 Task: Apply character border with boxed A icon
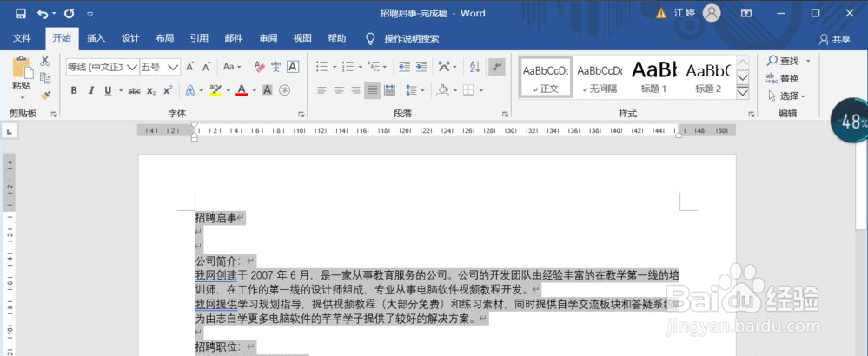pos(293,67)
